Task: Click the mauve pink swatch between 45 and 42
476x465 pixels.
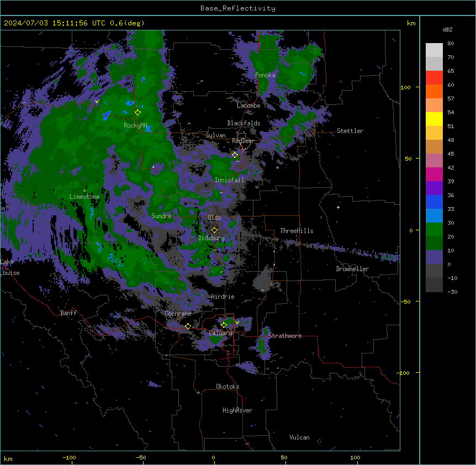Action: (434, 160)
